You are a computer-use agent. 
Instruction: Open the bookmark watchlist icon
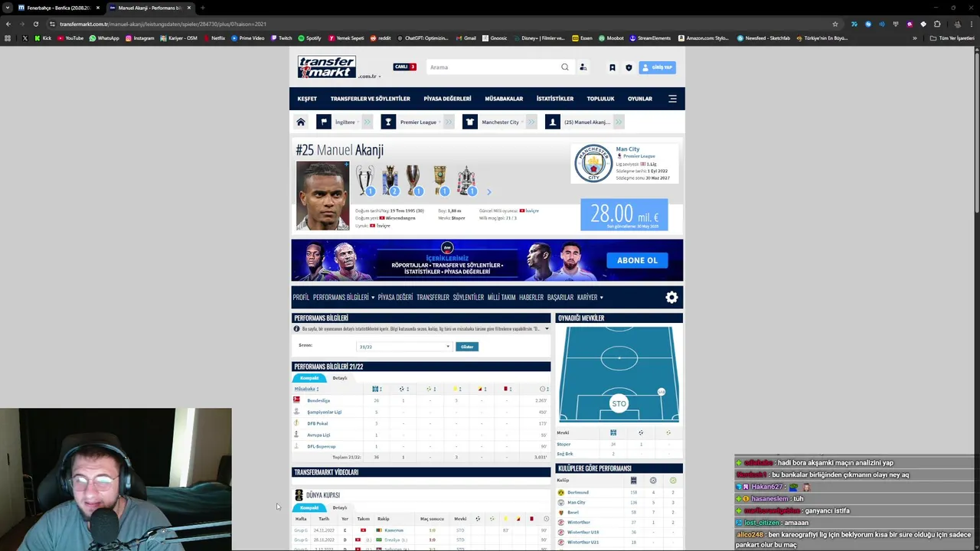pyautogui.click(x=612, y=67)
